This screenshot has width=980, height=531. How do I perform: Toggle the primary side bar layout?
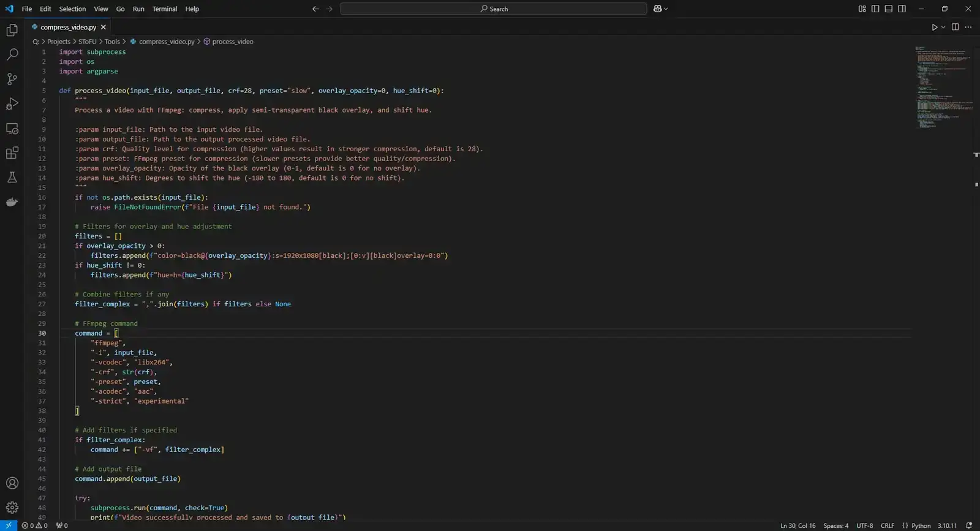click(x=875, y=9)
